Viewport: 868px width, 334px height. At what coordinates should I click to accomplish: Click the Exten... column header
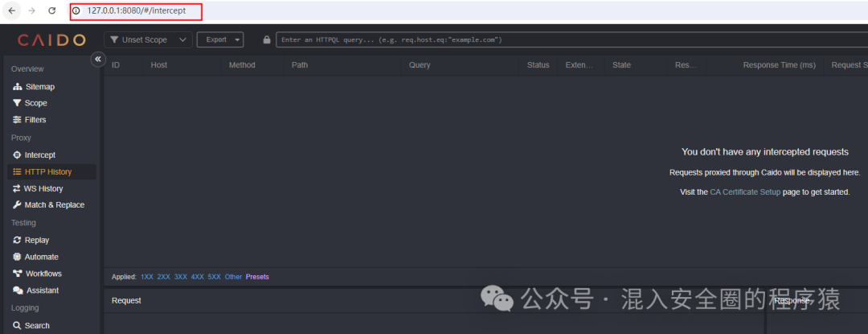point(579,65)
